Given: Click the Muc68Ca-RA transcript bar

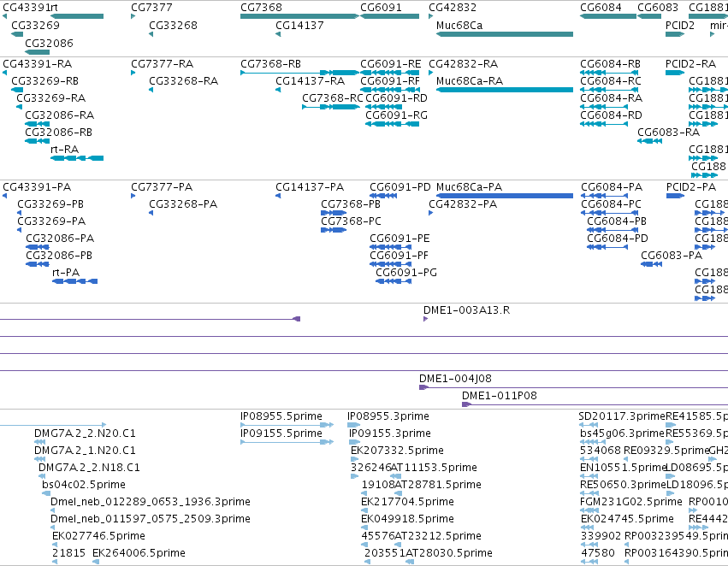Looking at the screenshot, I should [505, 90].
